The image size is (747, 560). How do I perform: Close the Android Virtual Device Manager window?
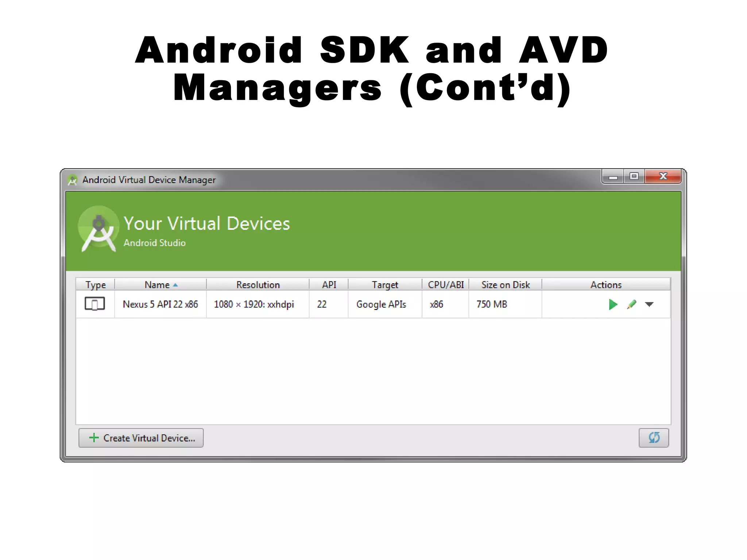[x=663, y=177]
